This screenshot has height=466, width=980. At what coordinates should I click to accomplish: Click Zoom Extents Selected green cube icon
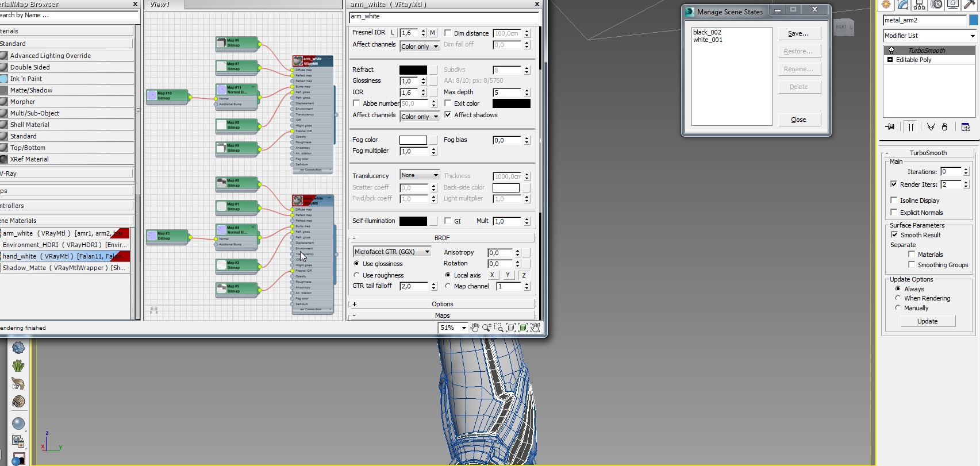click(x=523, y=328)
